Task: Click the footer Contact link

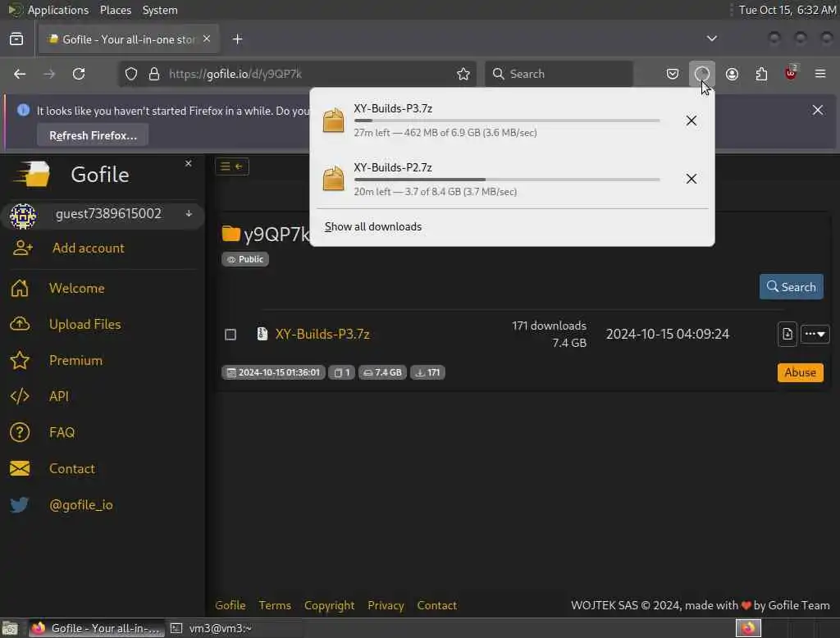Action: coord(436,605)
